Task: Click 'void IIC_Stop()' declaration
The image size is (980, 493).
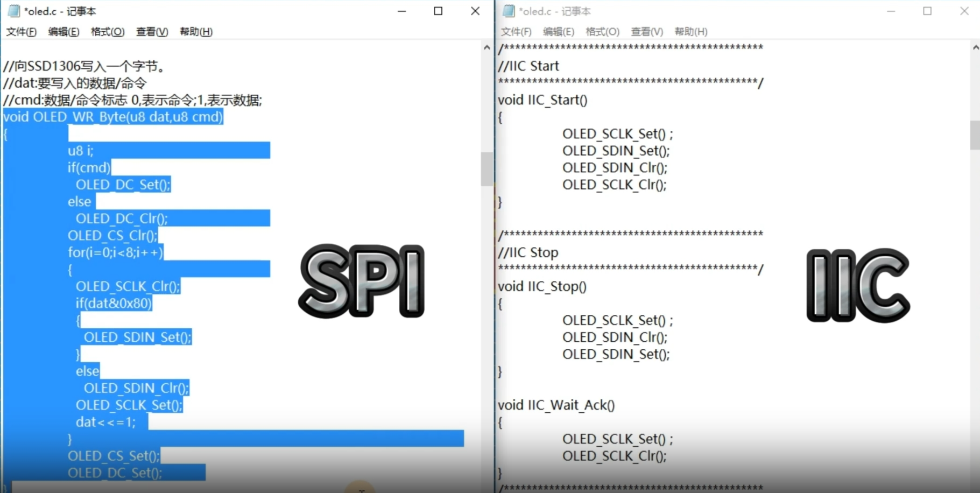Action: pyautogui.click(x=542, y=286)
